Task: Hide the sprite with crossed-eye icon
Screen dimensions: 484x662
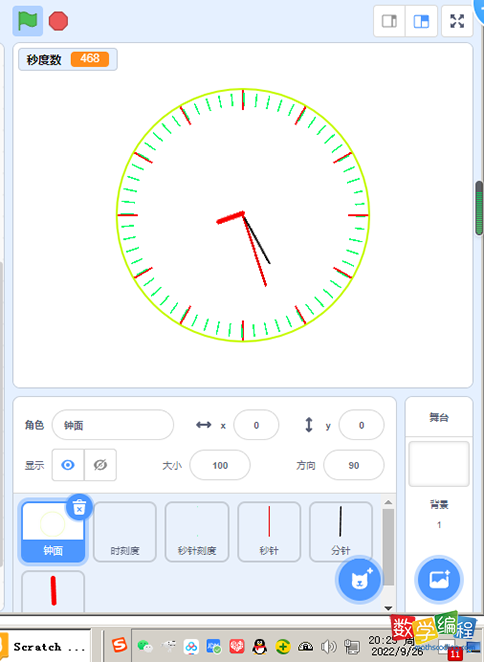Action: click(x=101, y=465)
